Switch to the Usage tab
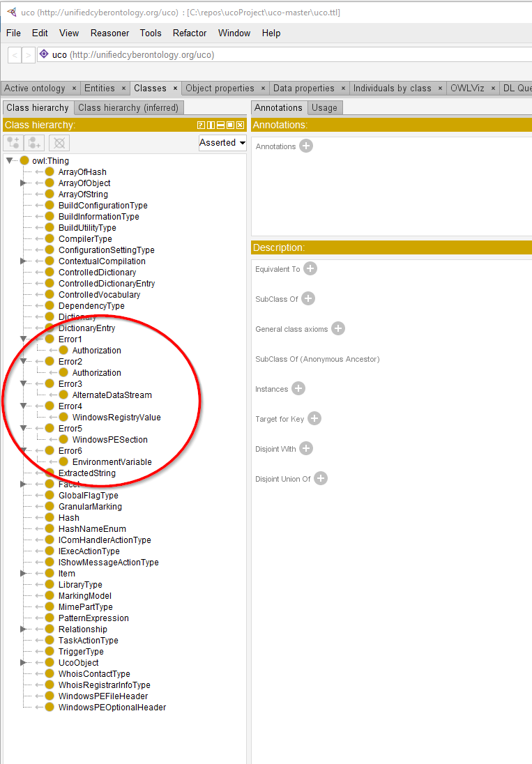The width and height of the screenshot is (532, 764). point(324,107)
